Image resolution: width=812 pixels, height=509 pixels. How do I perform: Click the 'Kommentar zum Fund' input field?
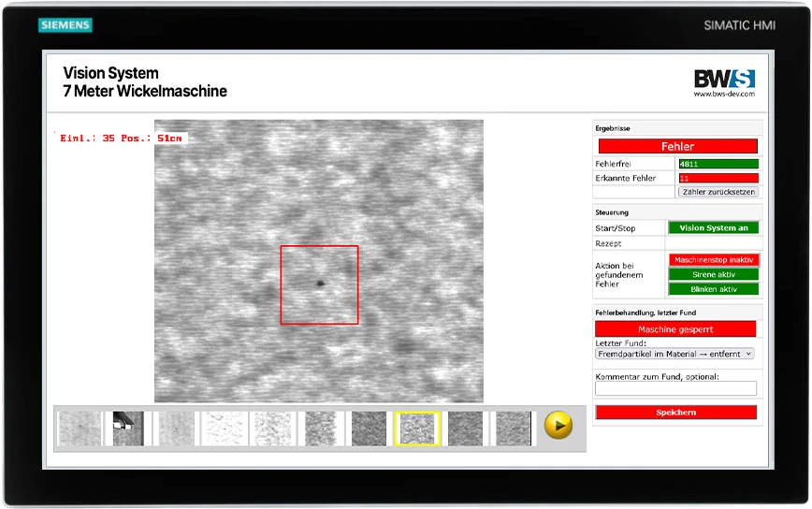coord(675,388)
